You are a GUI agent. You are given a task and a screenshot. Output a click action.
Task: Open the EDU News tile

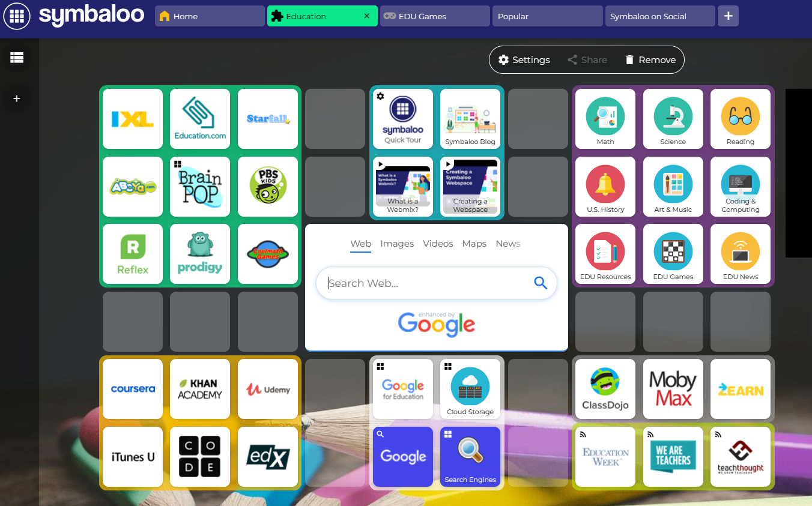pos(741,254)
